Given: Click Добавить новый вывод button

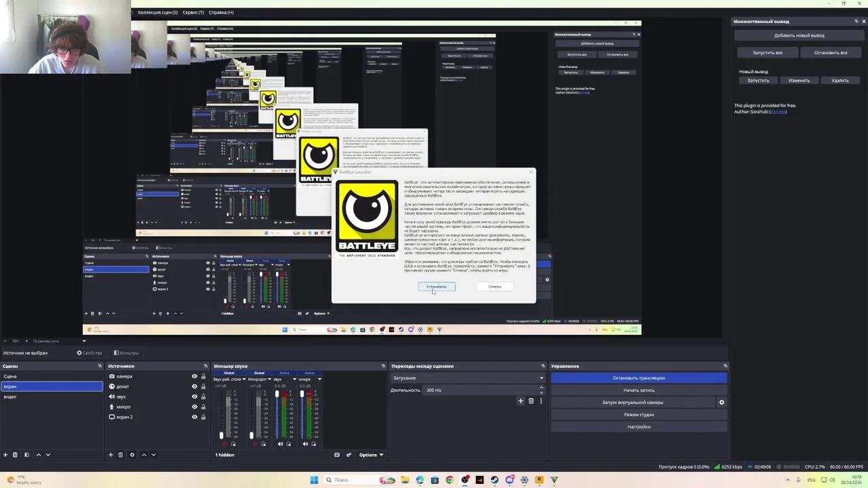Looking at the screenshot, I should (799, 35).
